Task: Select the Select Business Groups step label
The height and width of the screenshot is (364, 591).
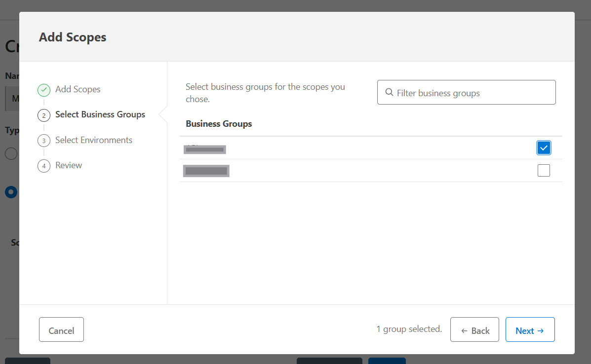Action: point(100,114)
